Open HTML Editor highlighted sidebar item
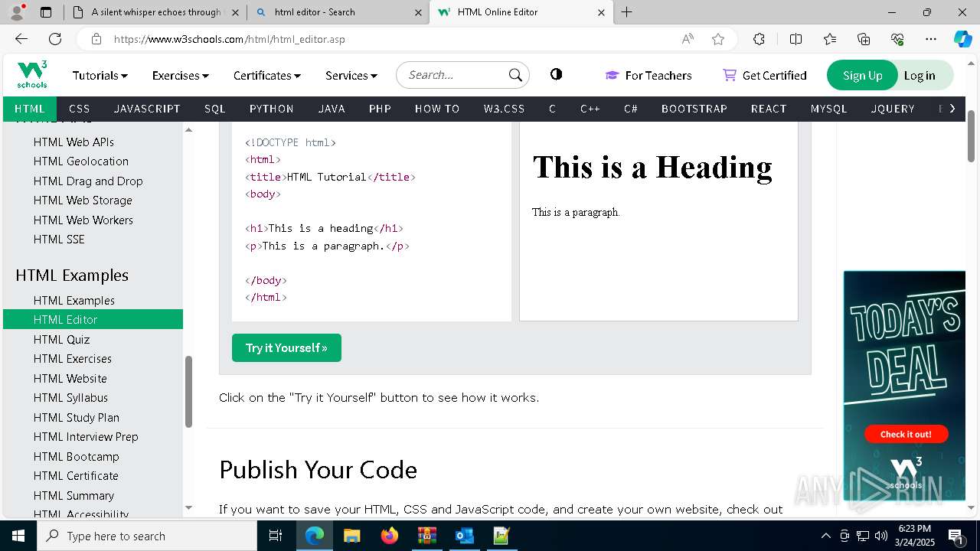 [93, 319]
